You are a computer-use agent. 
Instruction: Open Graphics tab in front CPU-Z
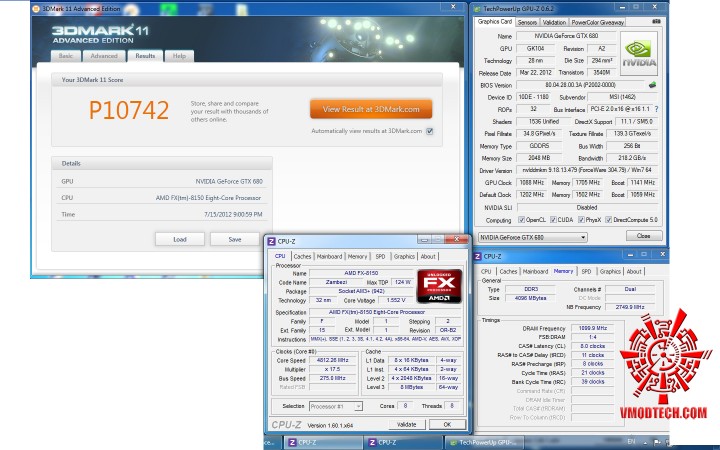click(404, 257)
